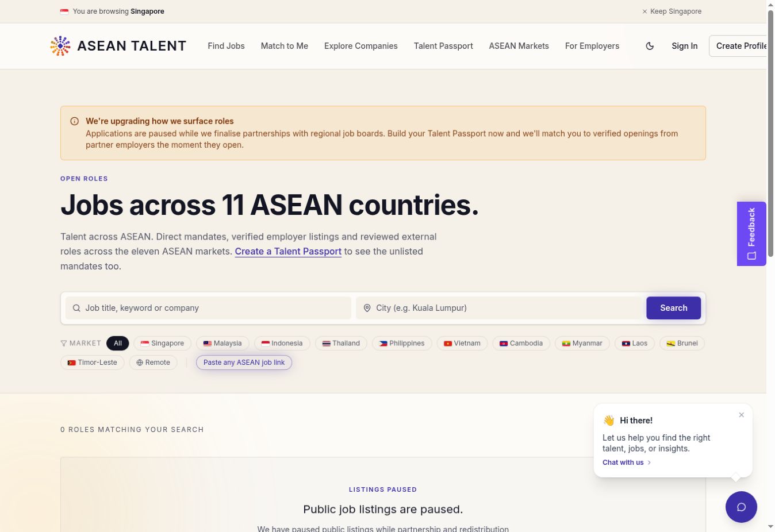Open For Employers navigation item
775x532 pixels.
pos(592,46)
